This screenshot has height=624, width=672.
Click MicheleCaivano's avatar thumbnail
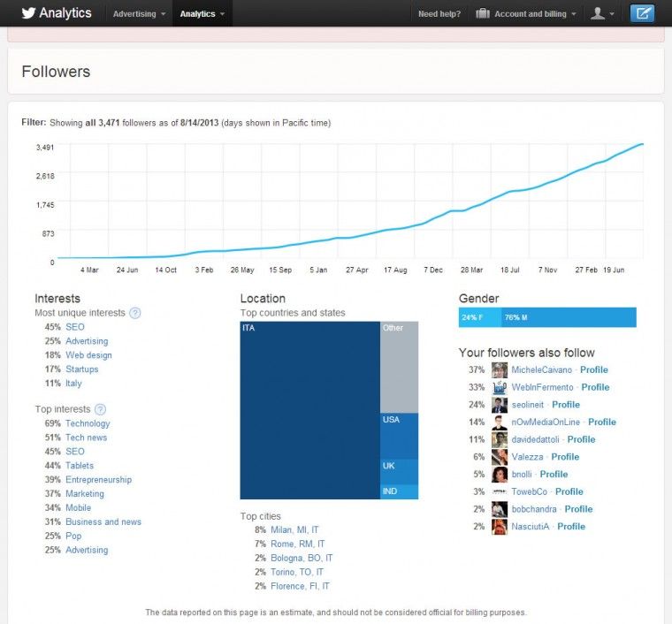pyautogui.click(x=500, y=370)
